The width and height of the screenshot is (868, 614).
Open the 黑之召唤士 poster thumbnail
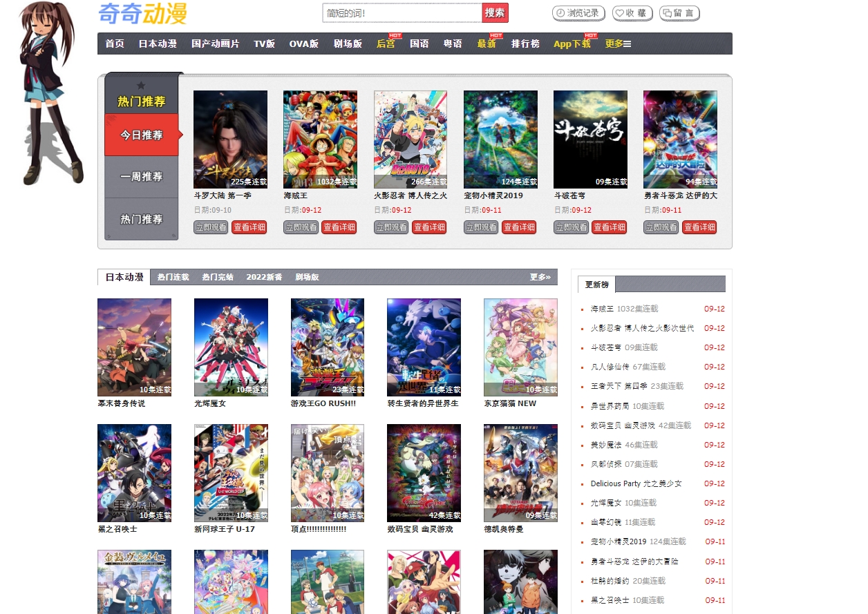(x=134, y=473)
